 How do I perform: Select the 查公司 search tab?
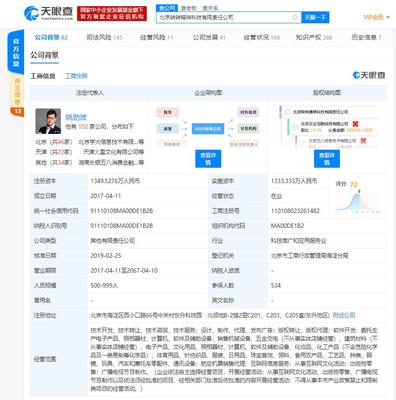pos(167,8)
